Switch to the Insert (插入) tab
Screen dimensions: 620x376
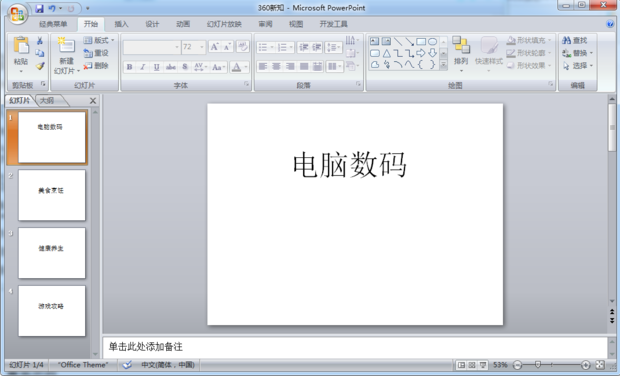pos(121,24)
